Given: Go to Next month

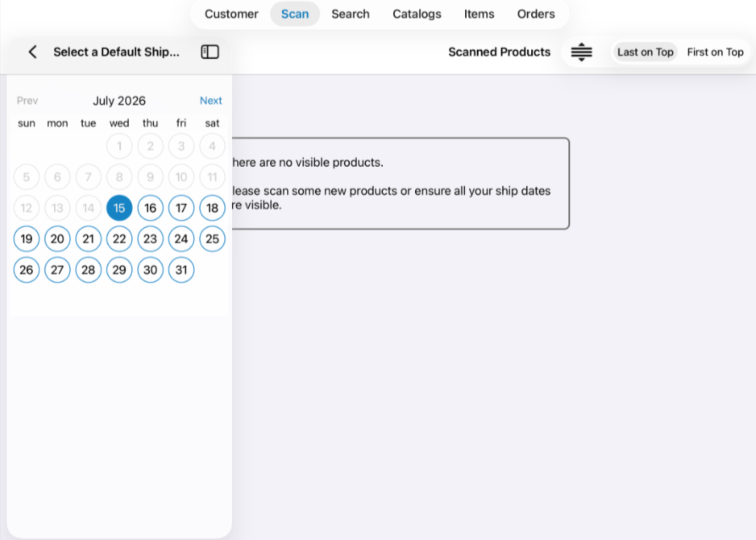Looking at the screenshot, I should tap(211, 100).
